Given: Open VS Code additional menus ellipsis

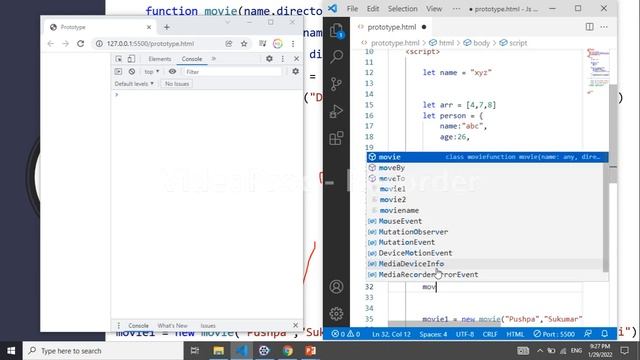Looking at the screenshot, I should [456, 9].
